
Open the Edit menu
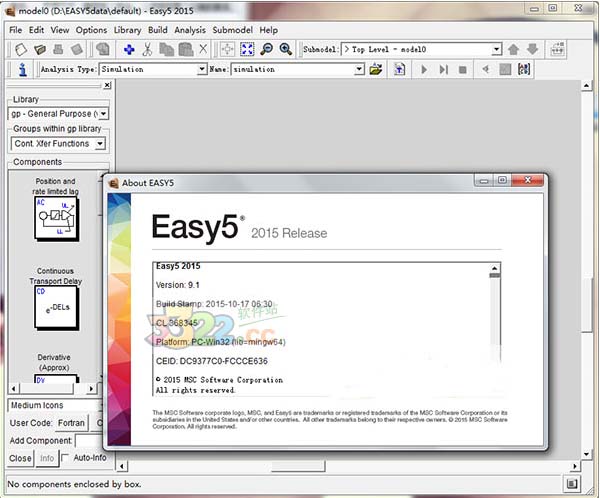point(36,30)
